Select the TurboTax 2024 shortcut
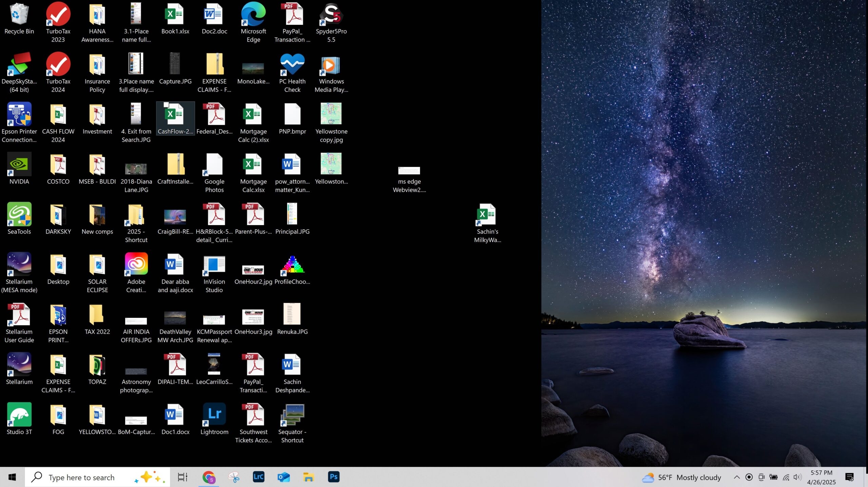868x487 pixels. (58, 65)
